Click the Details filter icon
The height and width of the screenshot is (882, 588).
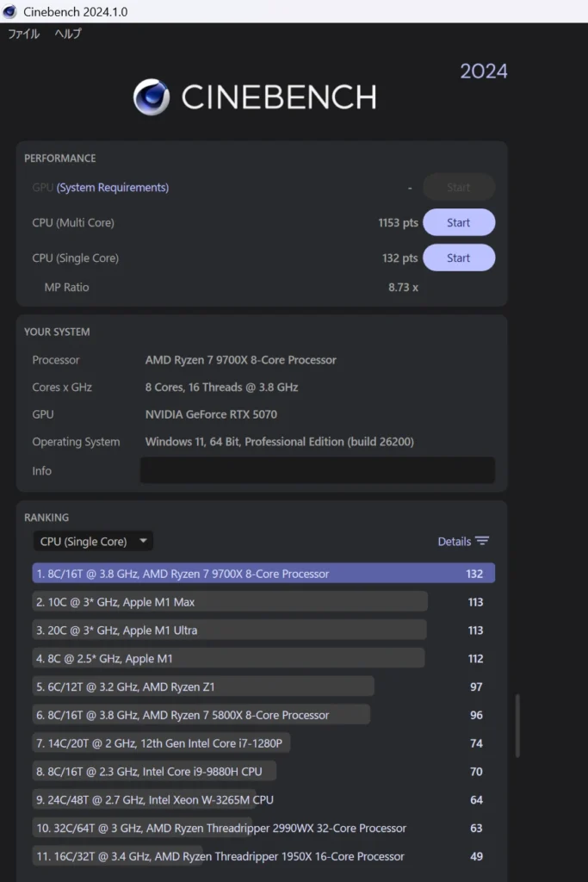(482, 541)
